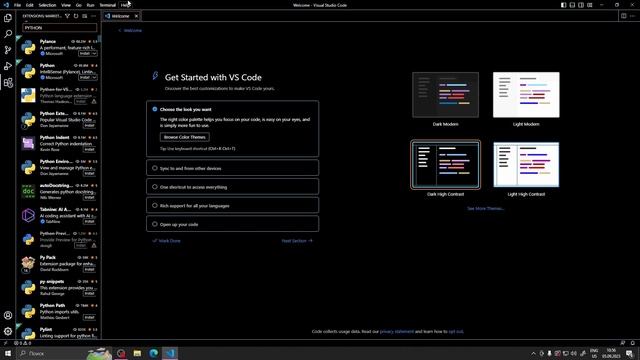
Task: Toggle primary side bar layout icon
Action: [563, 5]
